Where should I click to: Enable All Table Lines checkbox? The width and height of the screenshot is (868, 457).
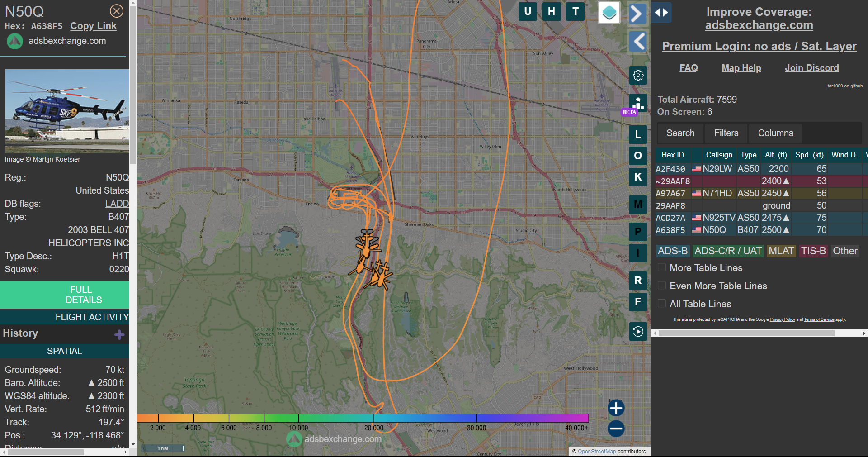pos(661,304)
